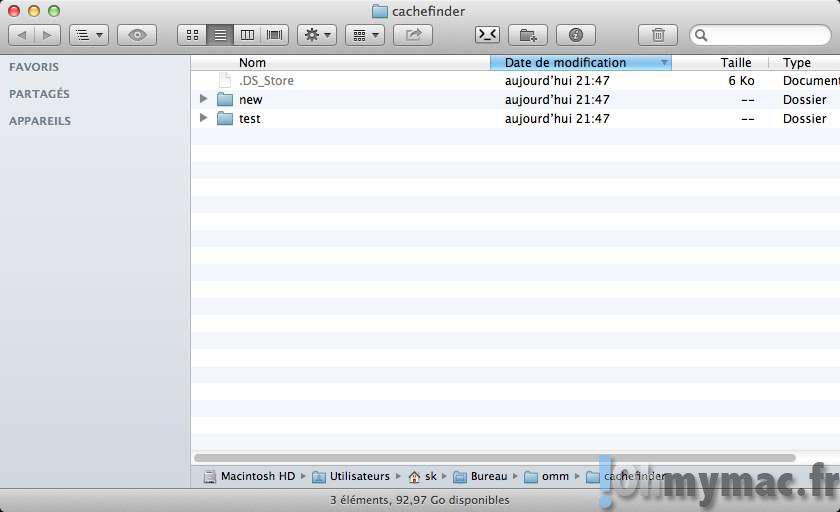The height and width of the screenshot is (512, 840).
Task: Toggle the sort direction arrow
Action: (664, 63)
